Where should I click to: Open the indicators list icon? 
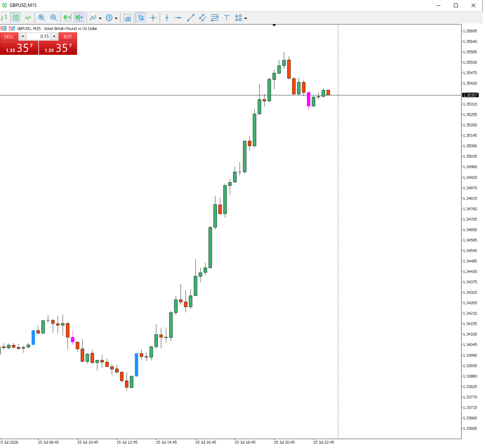93,18
